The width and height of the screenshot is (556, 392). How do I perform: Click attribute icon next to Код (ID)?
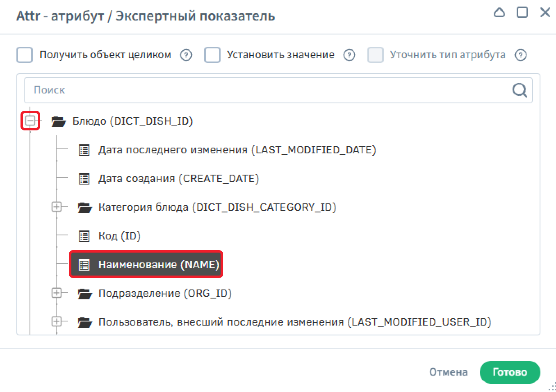84,236
